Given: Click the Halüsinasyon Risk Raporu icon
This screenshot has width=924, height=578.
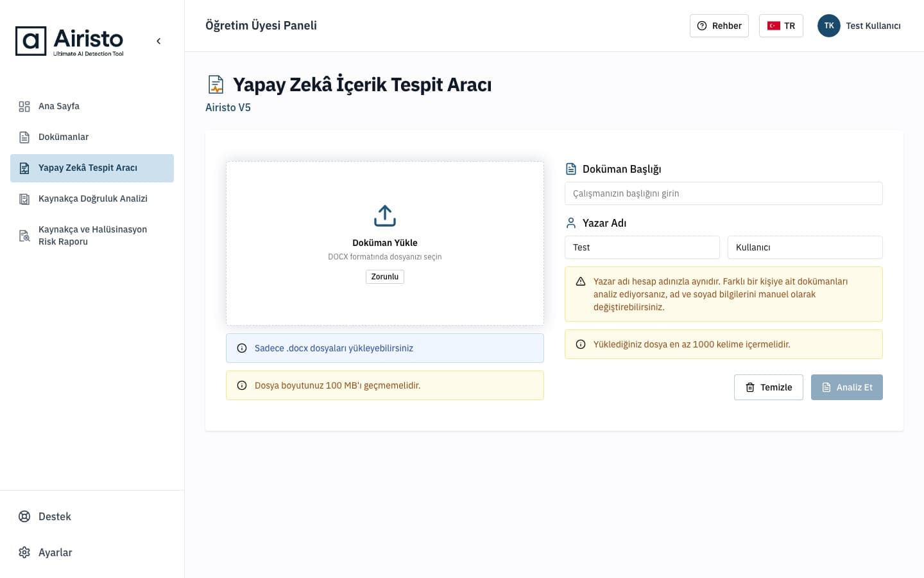Looking at the screenshot, I should 24,236.
